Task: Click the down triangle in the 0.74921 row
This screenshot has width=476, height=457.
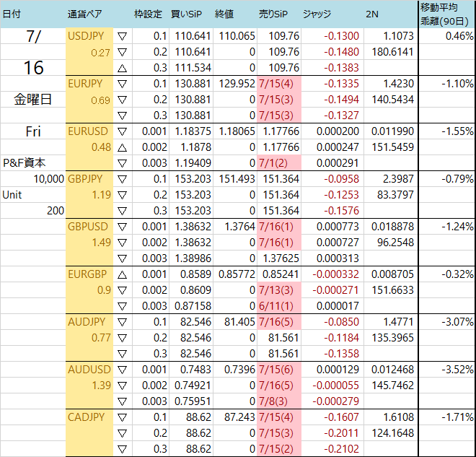Action: 122,386
